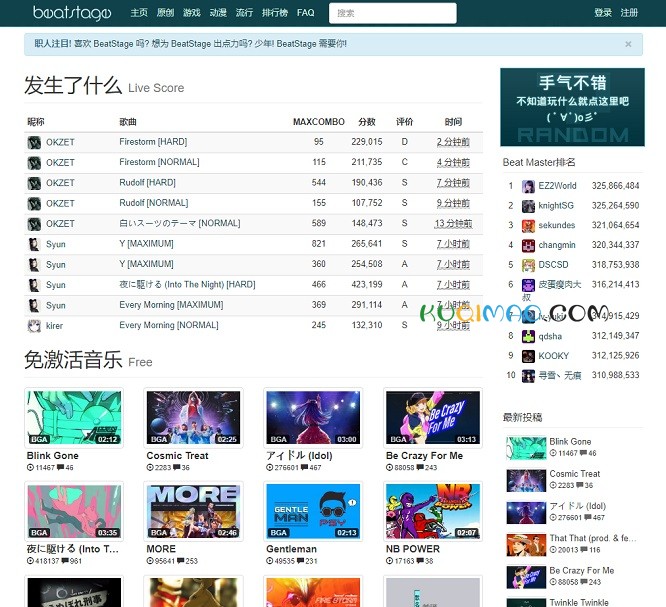Open the NB POWER thumbnail
Screen dimensions: 666x607
click(x=433, y=511)
